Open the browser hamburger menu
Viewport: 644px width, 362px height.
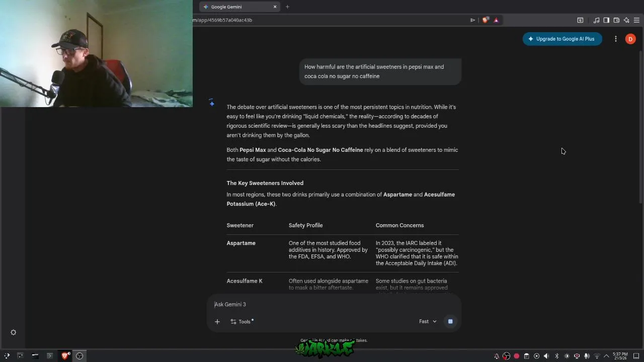(x=636, y=20)
